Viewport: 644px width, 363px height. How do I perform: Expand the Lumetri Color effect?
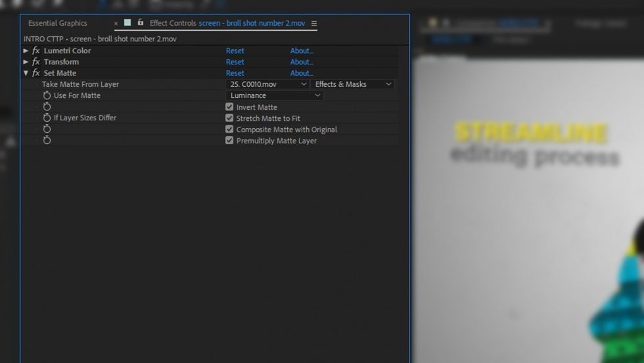coord(26,51)
